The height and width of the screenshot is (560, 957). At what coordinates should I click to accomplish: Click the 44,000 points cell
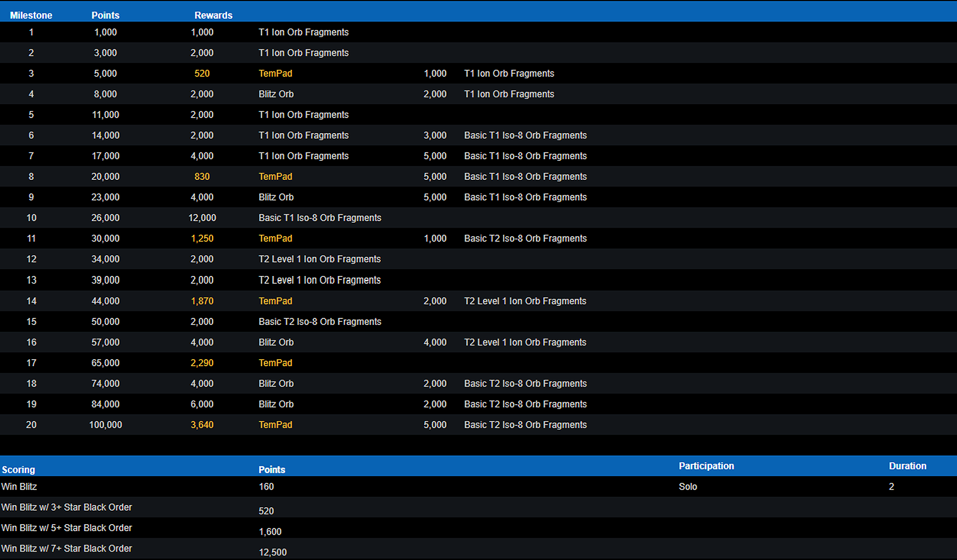coord(105,301)
